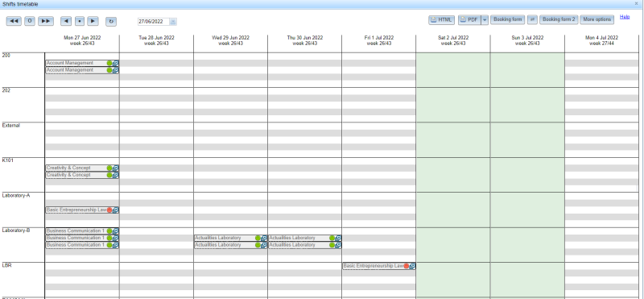Click green status dot on upper Account Management
The image size is (644, 299).
click(x=109, y=64)
